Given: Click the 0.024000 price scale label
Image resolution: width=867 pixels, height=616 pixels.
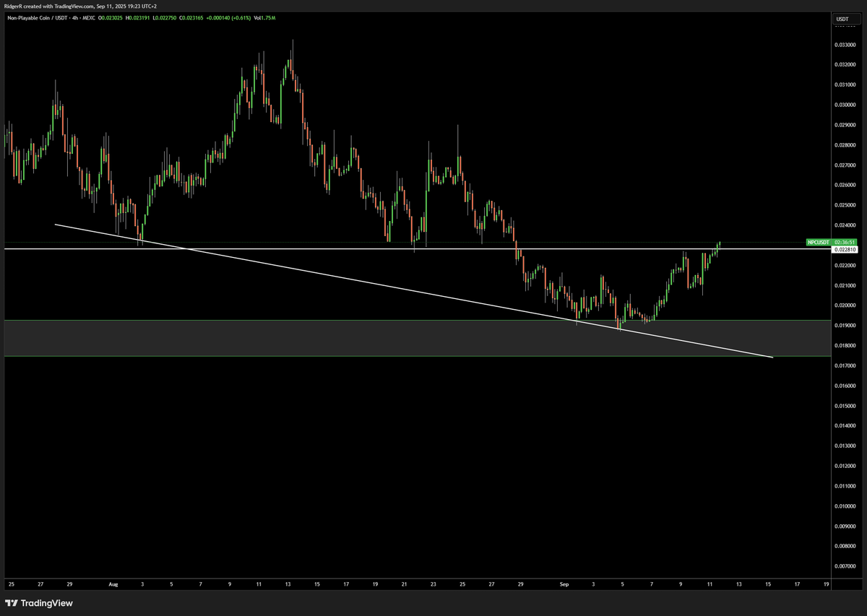Looking at the screenshot, I should point(845,225).
